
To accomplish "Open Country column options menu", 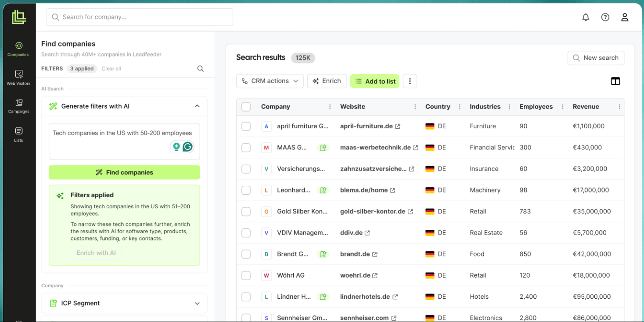I will tap(460, 107).
